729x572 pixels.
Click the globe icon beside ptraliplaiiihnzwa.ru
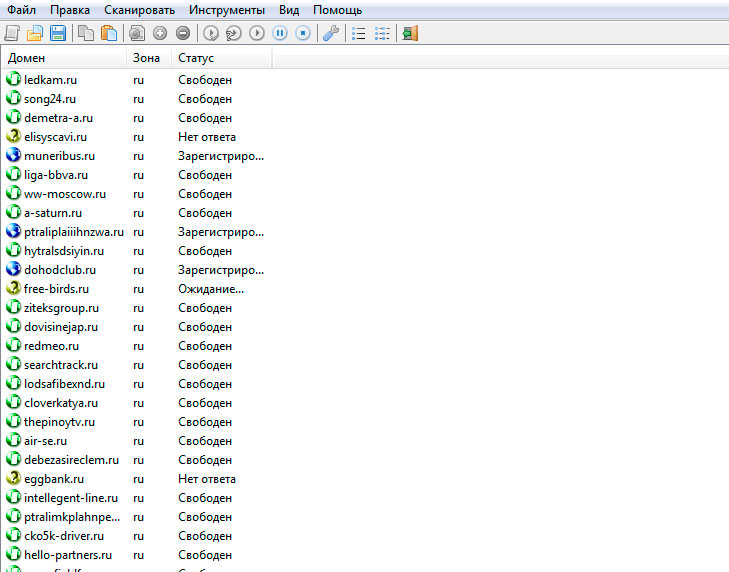13,231
